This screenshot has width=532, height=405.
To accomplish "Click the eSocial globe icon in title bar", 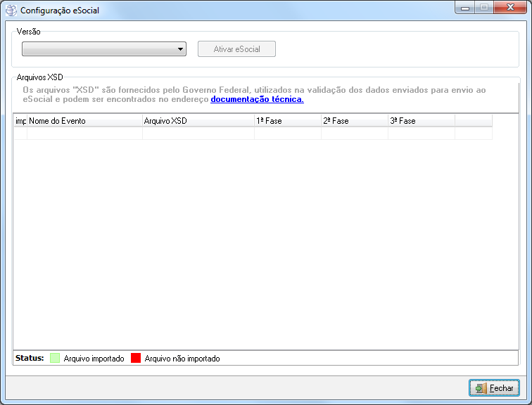I will (11, 11).
